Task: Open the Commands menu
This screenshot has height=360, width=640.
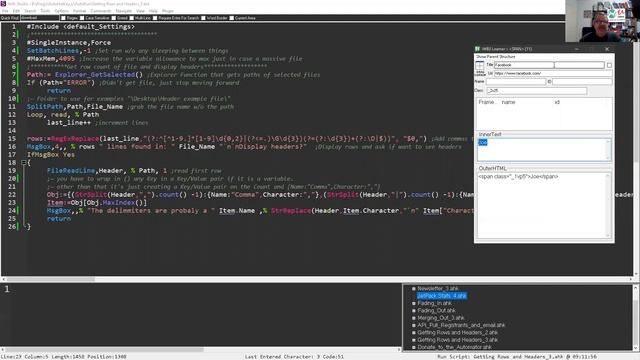Action: pos(100,11)
